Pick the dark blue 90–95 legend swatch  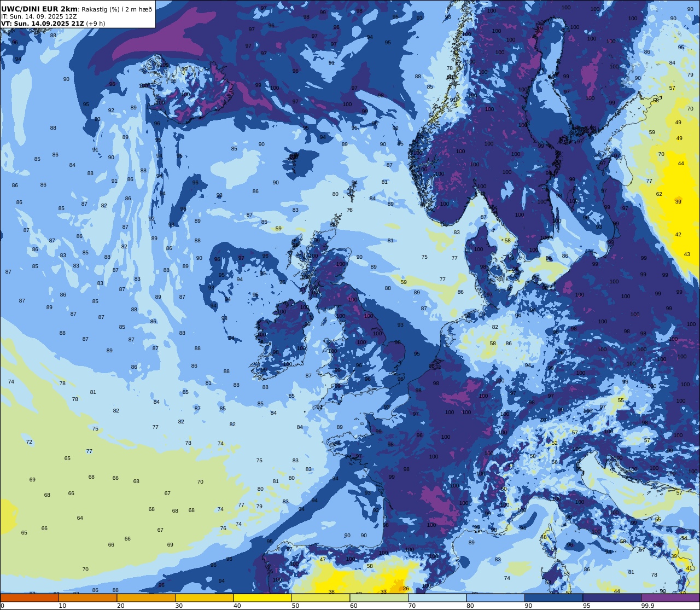pyautogui.click(x=553, y=597)
